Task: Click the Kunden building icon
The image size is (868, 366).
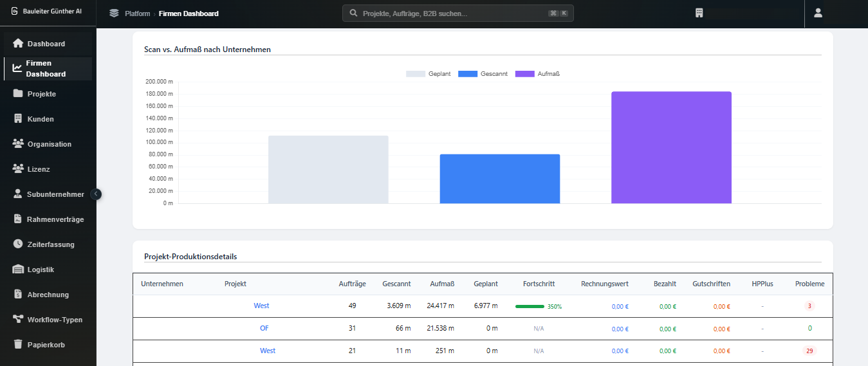Action: (18, 119)
